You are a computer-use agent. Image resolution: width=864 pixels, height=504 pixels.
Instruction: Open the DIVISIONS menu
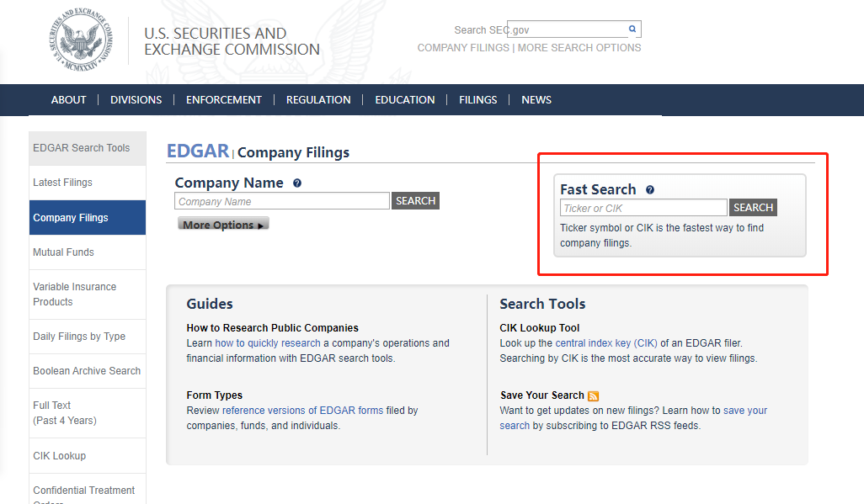tap(136, 99)
